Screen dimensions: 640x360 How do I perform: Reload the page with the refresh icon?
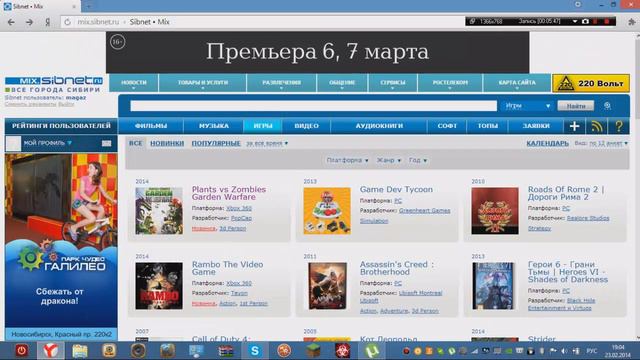coord(67,22)
